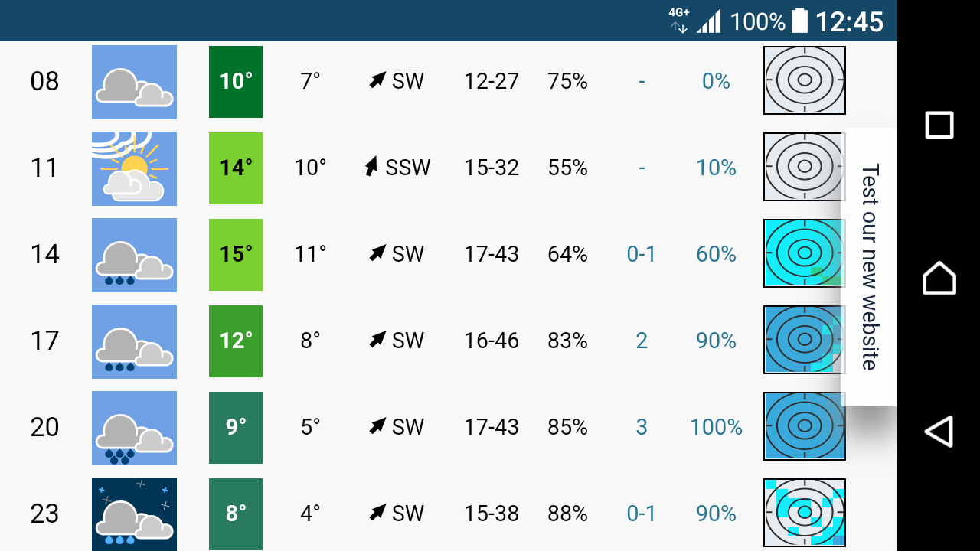Tap the cloudy weather icon for 08
980x551 pixels.
pos(134,82)
